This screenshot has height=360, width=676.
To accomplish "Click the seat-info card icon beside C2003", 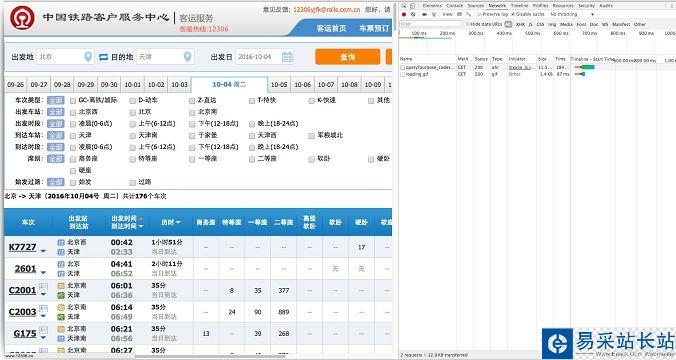I will (43, 308).
